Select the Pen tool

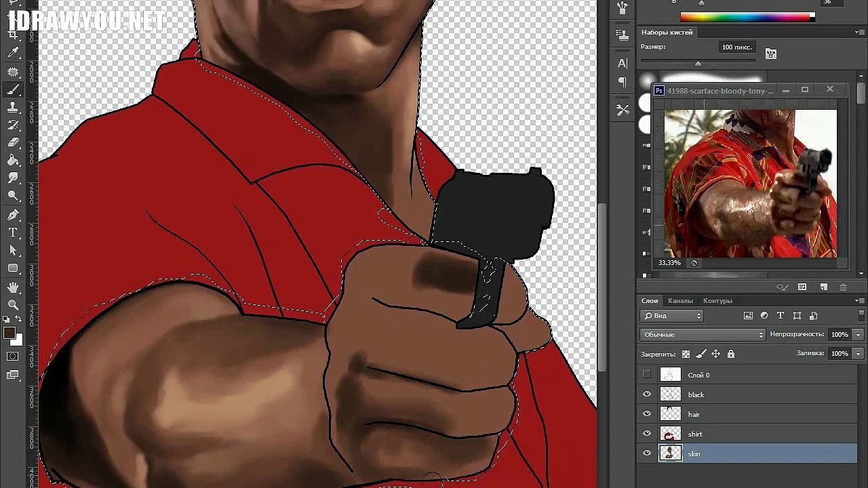pos(13,215)
